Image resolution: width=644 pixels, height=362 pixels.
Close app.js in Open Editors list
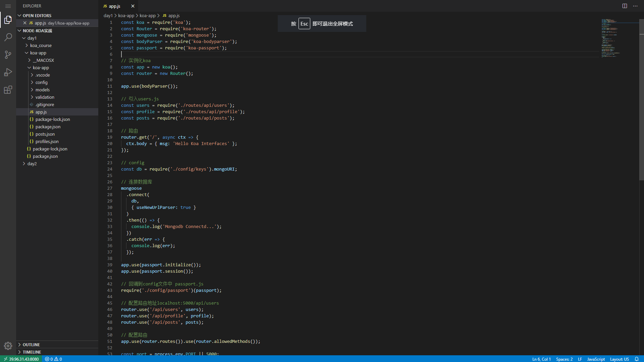tap(25, 23)
